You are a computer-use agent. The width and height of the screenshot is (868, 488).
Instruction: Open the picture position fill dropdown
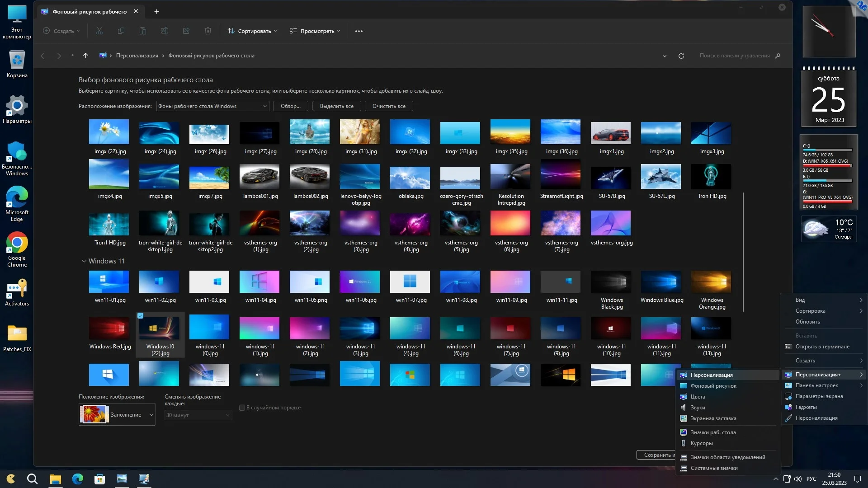(x=117, y=414)
